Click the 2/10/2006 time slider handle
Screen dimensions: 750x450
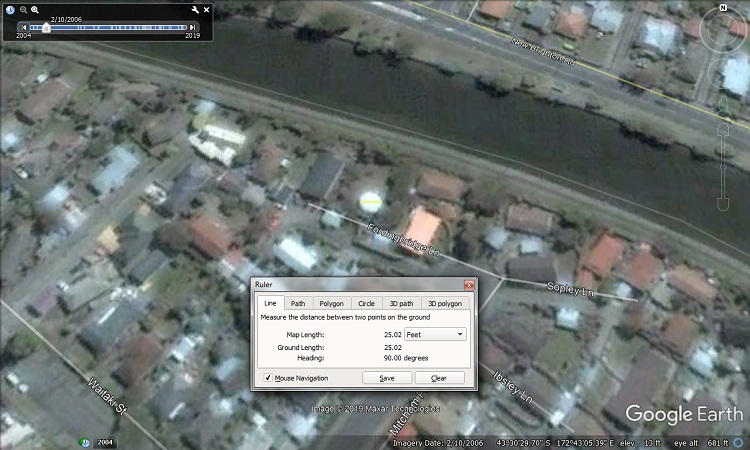click(x=46, y=27)
